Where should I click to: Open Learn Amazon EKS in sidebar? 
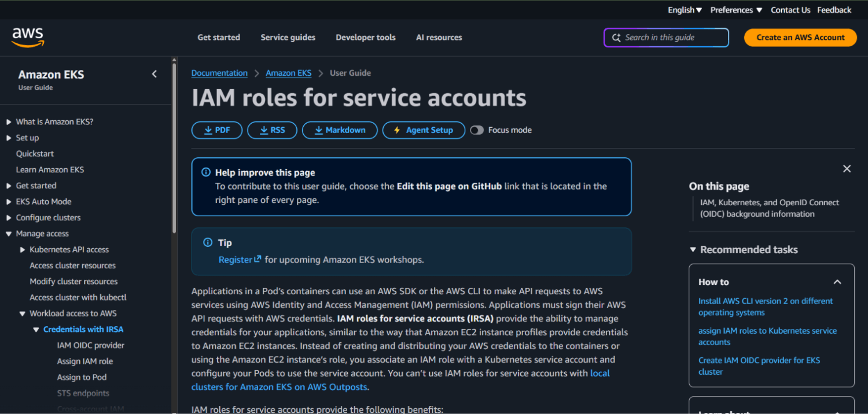(x=50, y=169)
